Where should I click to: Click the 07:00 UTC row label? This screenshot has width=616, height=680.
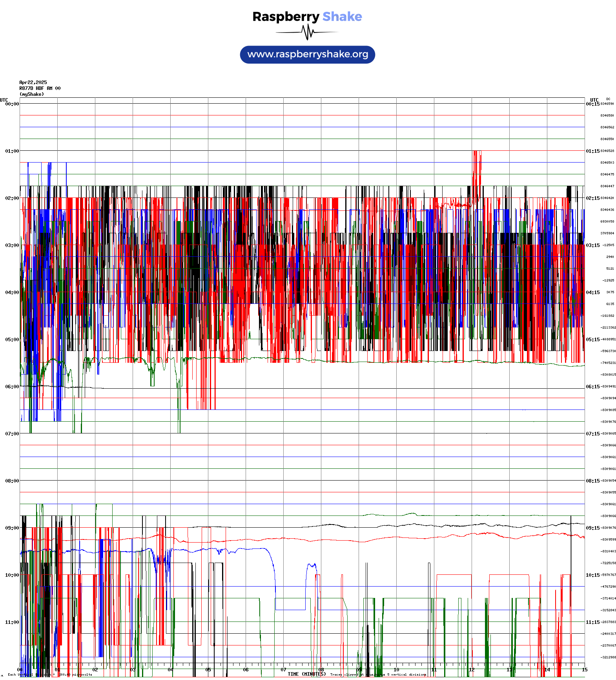(x=12, y=434)
